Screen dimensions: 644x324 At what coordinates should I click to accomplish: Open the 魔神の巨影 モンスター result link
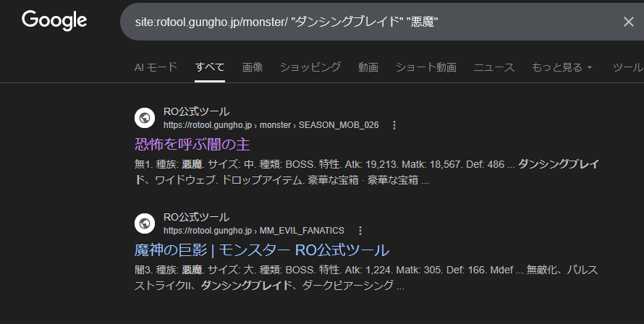262,250
